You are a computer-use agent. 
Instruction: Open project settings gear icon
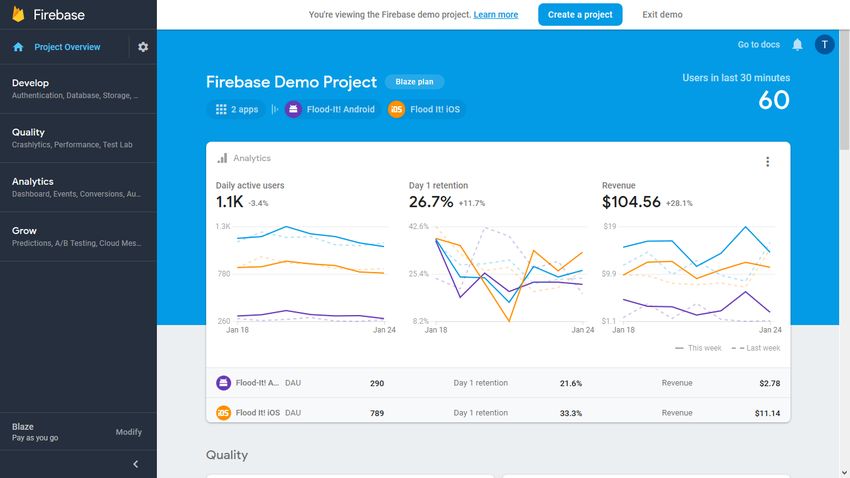click(x=143, y=47)
